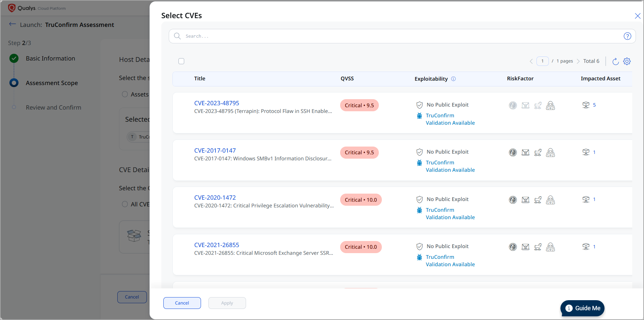Click the Exploitability column info icon
The height and width of the screenshot is (320, 644).
click(x=453, y=79)
